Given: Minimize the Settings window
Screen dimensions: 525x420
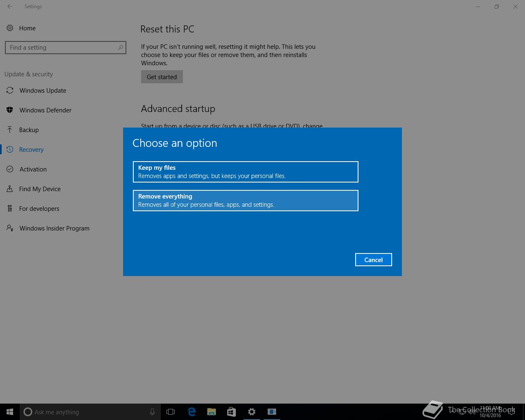Looking at the screenshot, I should [x=478, y=7].
